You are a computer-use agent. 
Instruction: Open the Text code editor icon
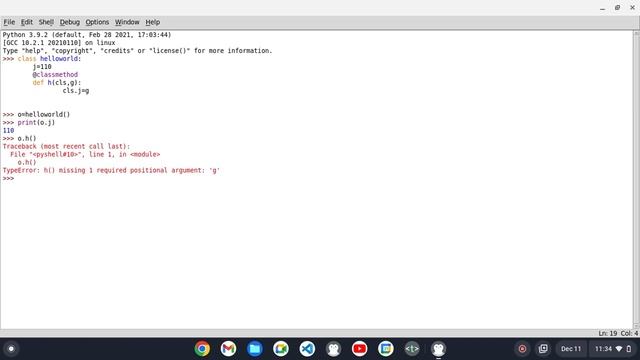412,349
